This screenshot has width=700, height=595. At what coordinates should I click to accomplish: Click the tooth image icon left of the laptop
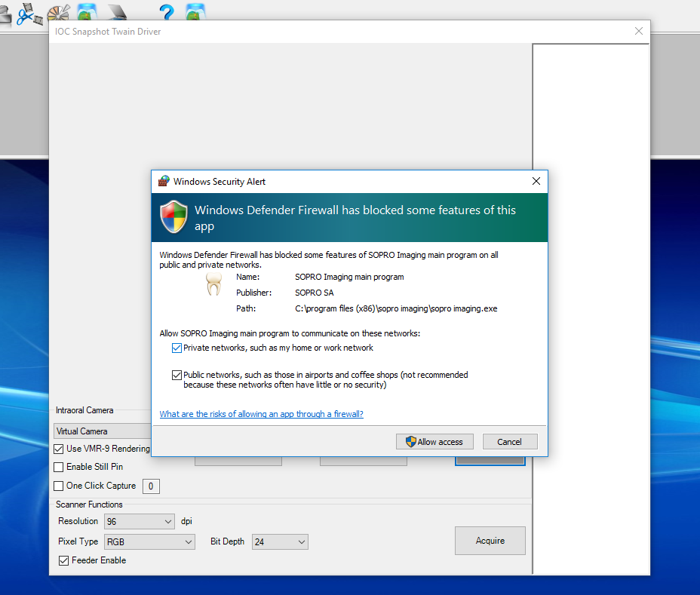[x=87, y=12]
